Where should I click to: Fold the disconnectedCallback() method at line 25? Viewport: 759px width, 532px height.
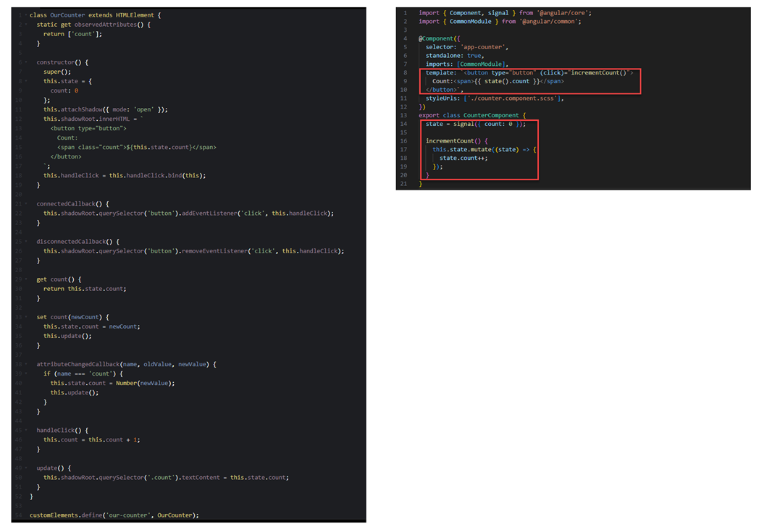click(x=25, y=242)
